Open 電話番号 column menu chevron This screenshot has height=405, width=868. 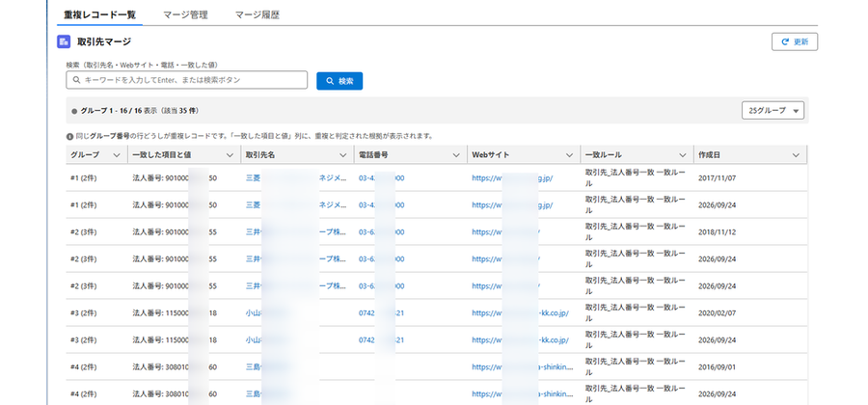[456, 155]
